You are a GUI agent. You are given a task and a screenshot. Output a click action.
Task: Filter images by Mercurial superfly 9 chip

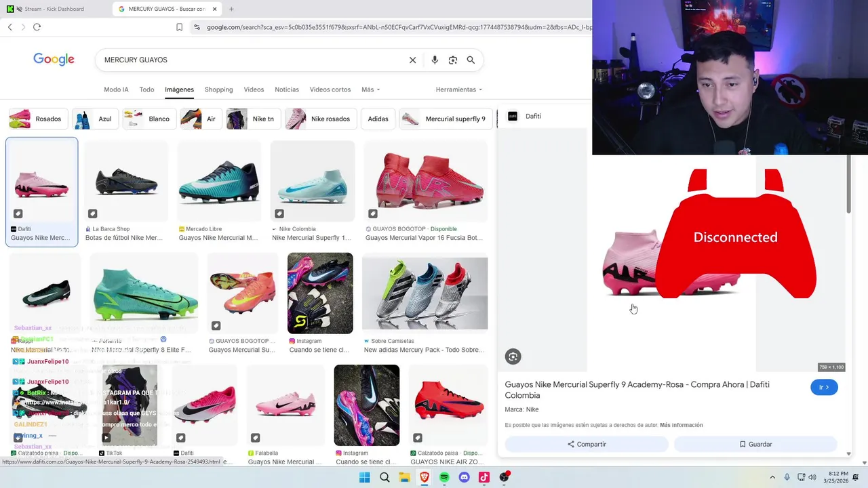tap(446, 119)
